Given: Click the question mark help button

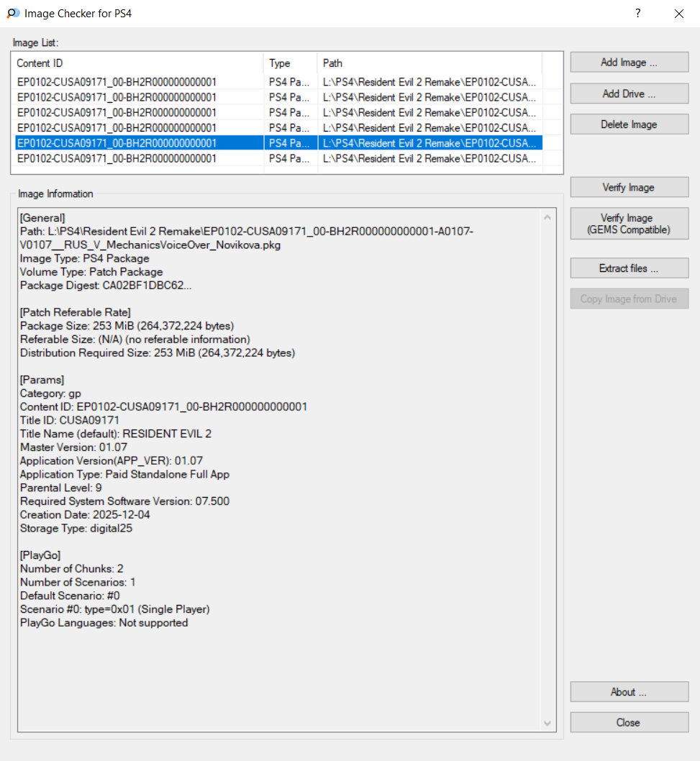Looking at the screenshot, I should (x=637, y=14).
